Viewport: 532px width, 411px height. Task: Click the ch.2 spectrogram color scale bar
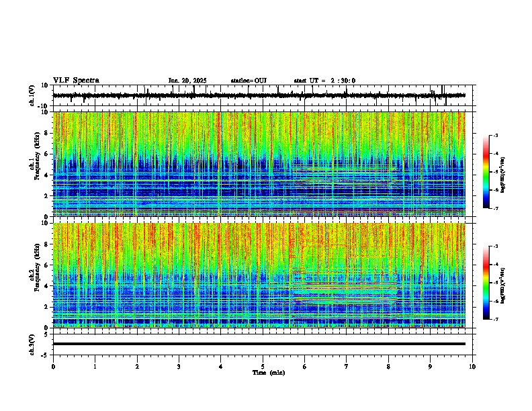pyautogui.click(x=486, y=283)
